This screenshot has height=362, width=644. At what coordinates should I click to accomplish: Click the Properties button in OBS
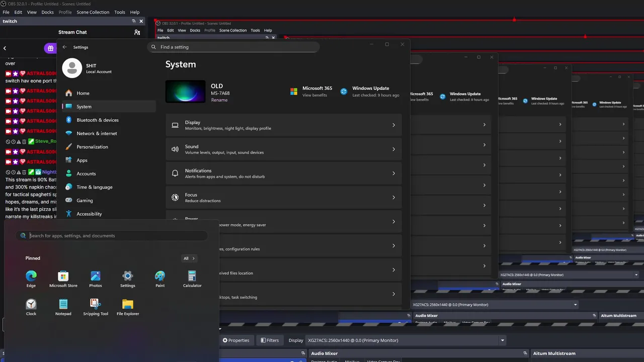pos(236,340)
